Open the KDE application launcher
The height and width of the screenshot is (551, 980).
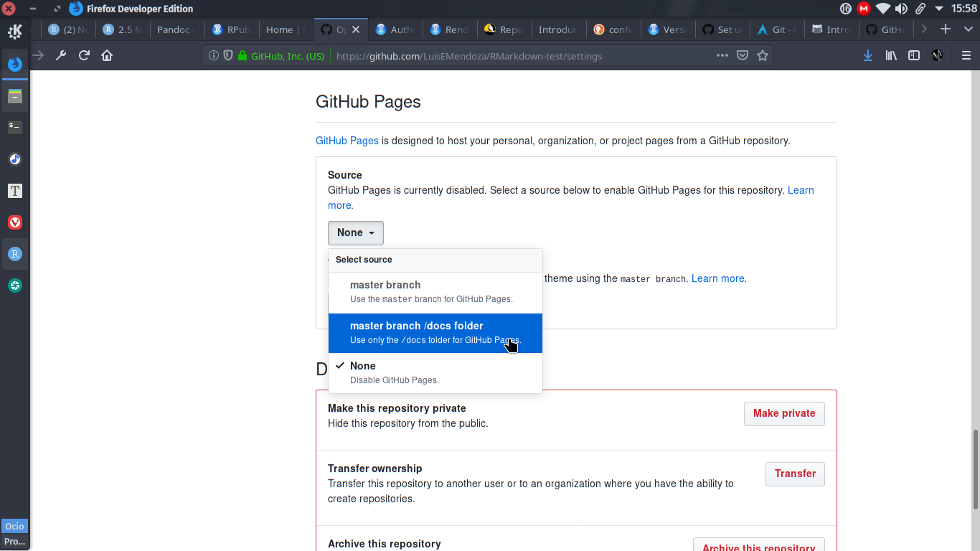[15, 32]
